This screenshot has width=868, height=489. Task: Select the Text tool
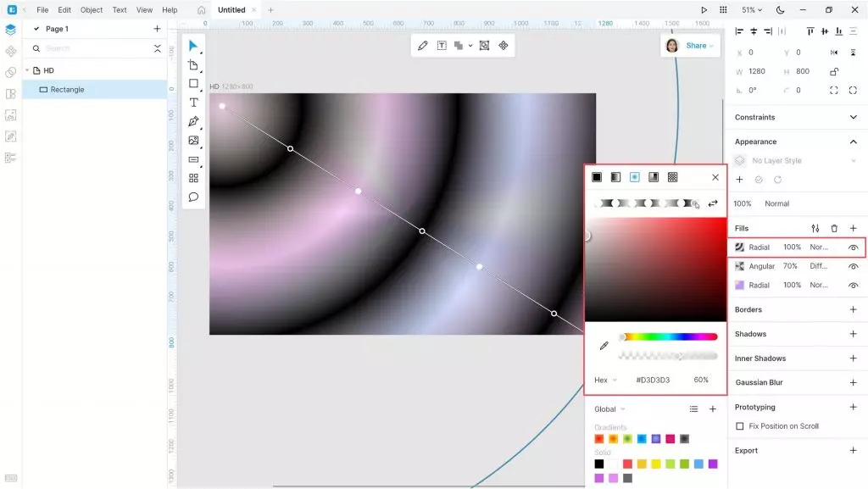(x=193, y=103)
